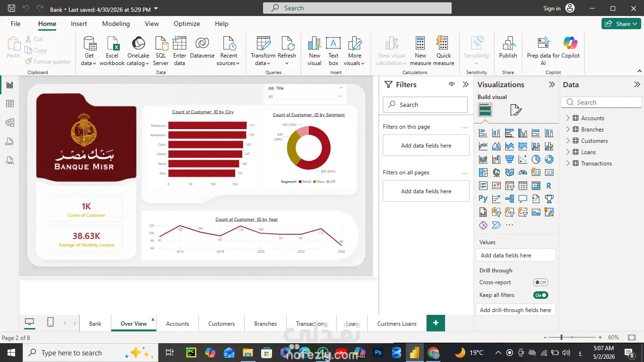Open Dataverse connector
644x362 pixels.
pyautogui.click(x=202, y=48)
